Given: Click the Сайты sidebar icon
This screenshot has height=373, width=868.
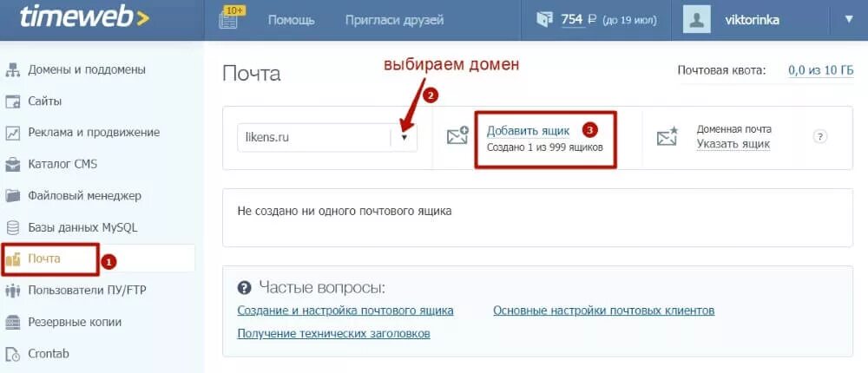Looking at the screenshot, I should [x=13, y=101].
